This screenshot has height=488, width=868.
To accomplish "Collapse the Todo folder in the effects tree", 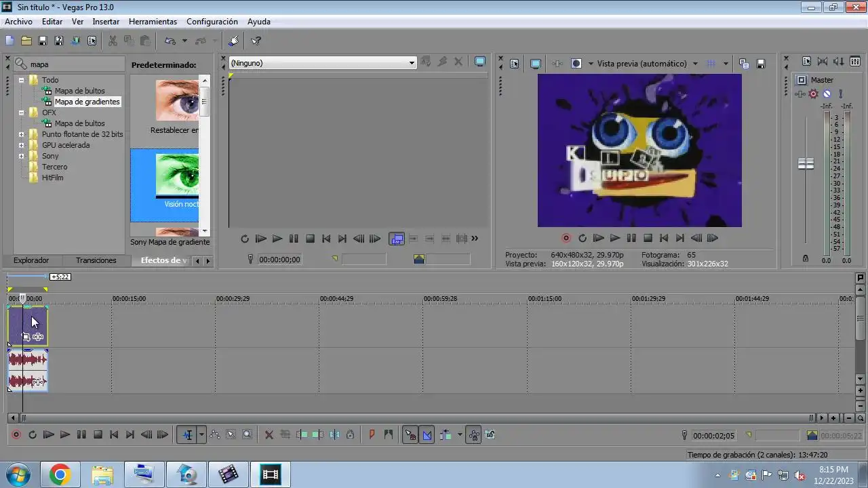I will point(21,80).
